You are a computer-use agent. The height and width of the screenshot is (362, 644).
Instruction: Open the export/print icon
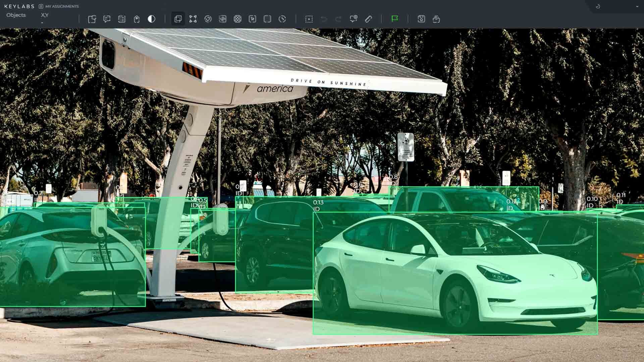pyautogui.click(x=436, y=19)
